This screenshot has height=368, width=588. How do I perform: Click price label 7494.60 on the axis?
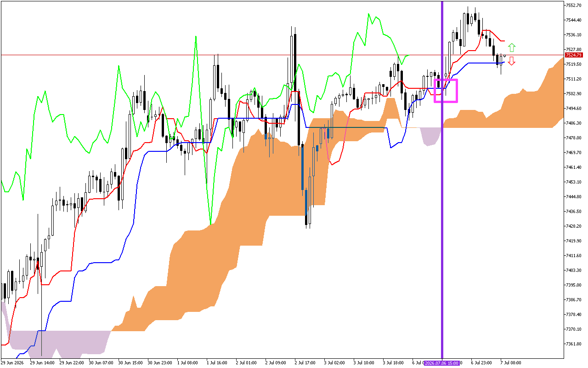click(x=574, y=109)
